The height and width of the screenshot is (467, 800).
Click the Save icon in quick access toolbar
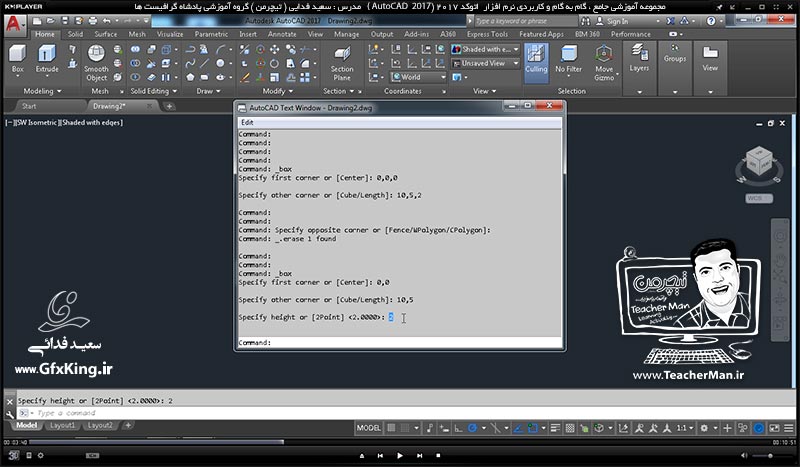coord(65,21)
